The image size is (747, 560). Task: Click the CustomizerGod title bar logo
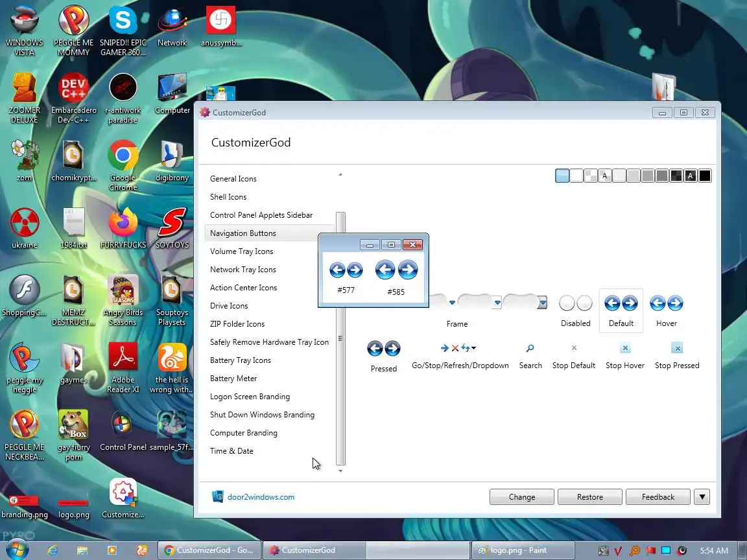click(x=205, y=112)
